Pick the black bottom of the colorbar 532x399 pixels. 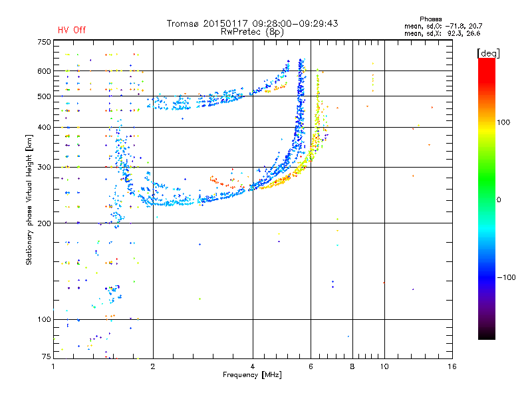coord(487,334)
